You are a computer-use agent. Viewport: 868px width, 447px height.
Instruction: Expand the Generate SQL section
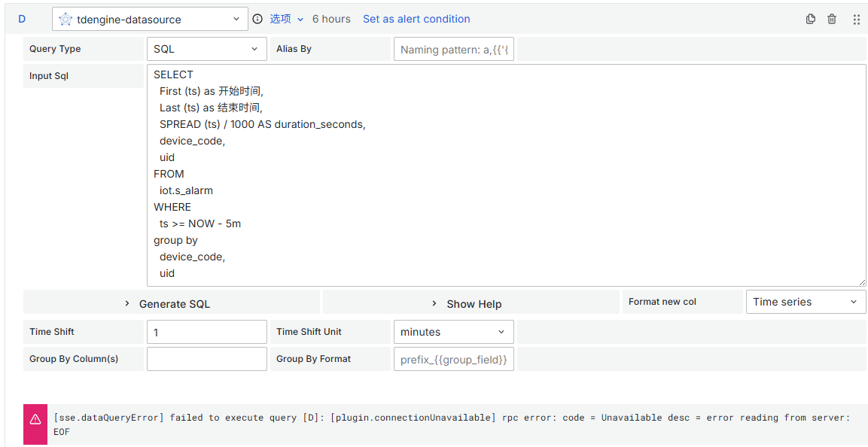tap(172, 303)
